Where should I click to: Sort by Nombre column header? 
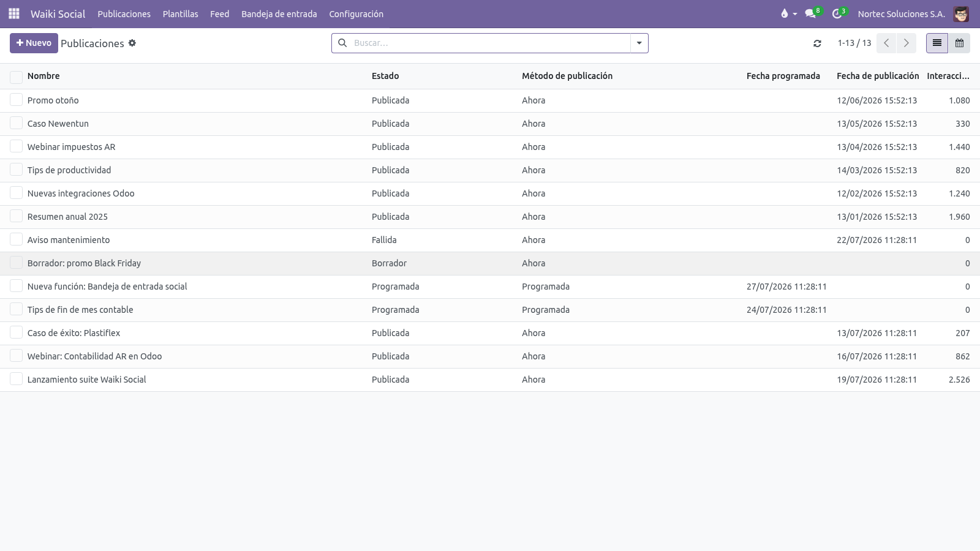43,76
